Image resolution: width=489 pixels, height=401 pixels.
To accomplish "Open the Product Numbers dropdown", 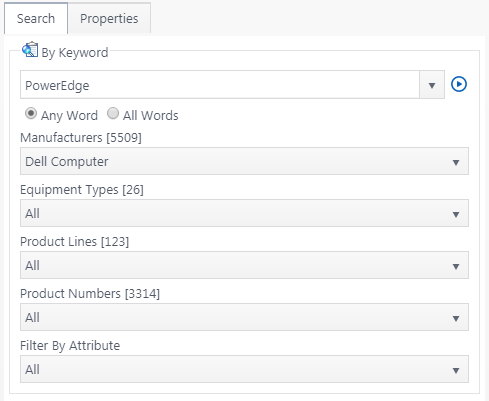I will [244, 317].
